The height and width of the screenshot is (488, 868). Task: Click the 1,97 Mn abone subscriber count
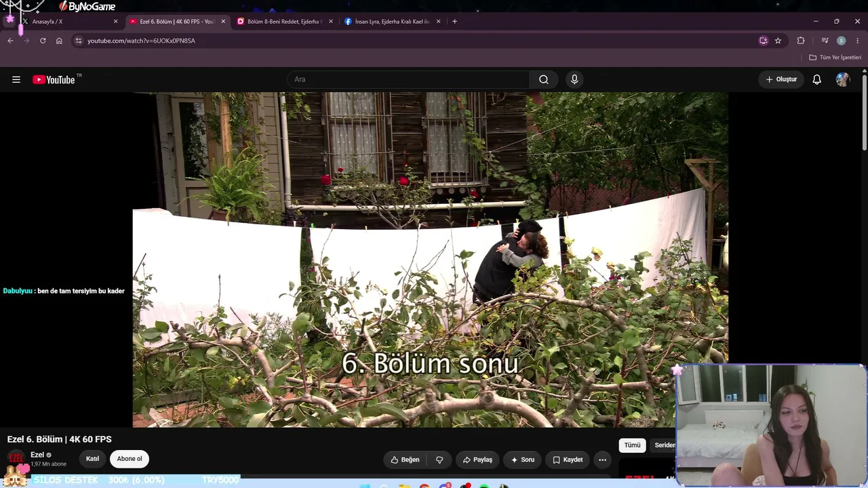coord(49,464)
